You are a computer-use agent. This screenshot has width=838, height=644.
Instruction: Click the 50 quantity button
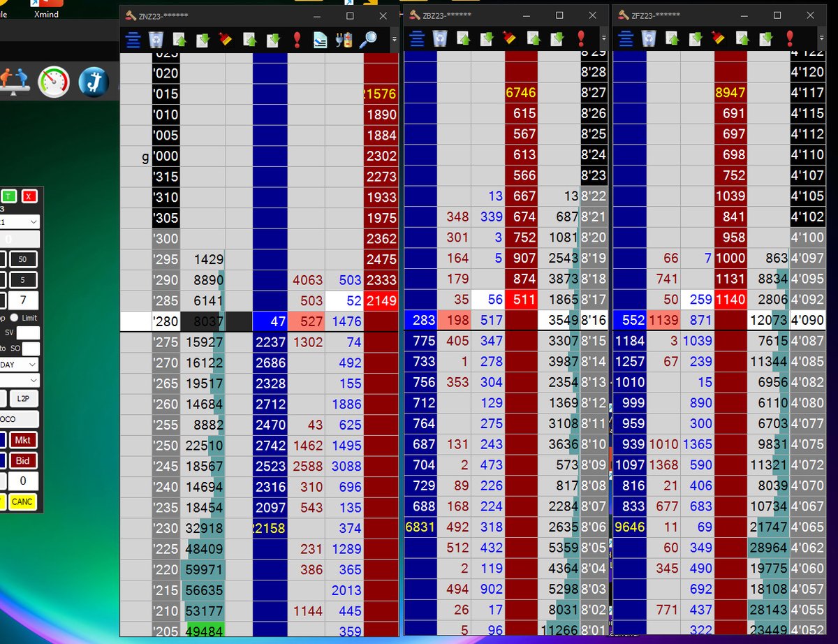(x=23, y=260)
